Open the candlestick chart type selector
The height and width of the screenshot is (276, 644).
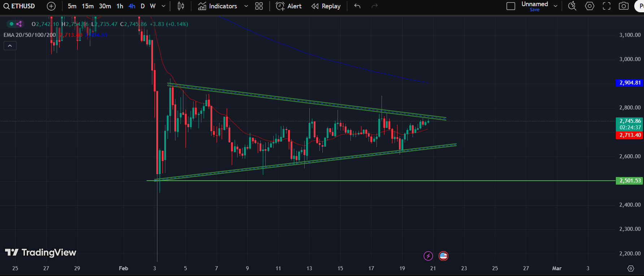click(x=181, y=6)
